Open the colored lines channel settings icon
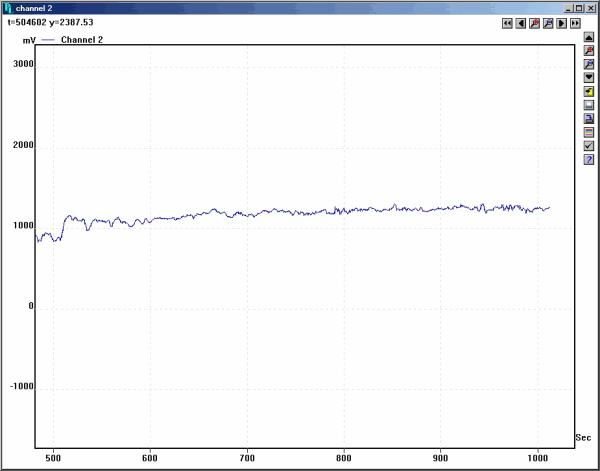600x471 pixels. tap(589, 132)
